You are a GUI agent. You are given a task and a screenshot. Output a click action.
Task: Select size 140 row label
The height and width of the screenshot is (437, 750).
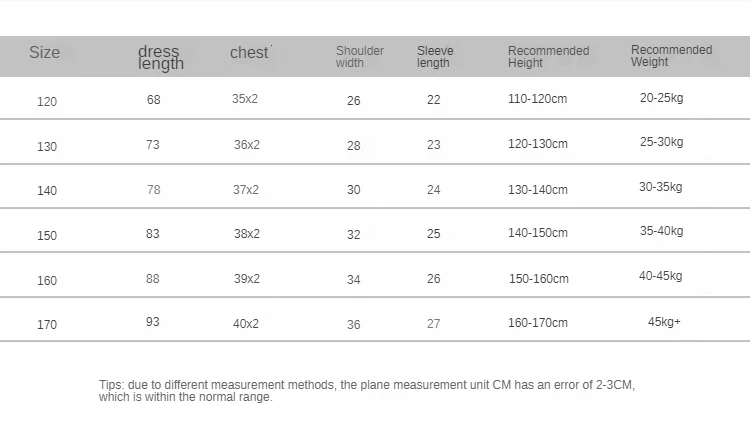click(47, 191)
